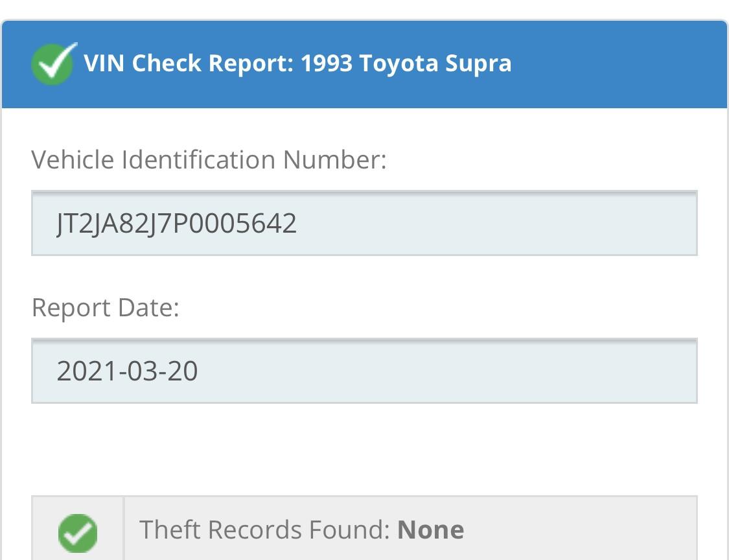Click the "Vehicle Identification Number:" label
729x560 pixels.
click(209, 159)
